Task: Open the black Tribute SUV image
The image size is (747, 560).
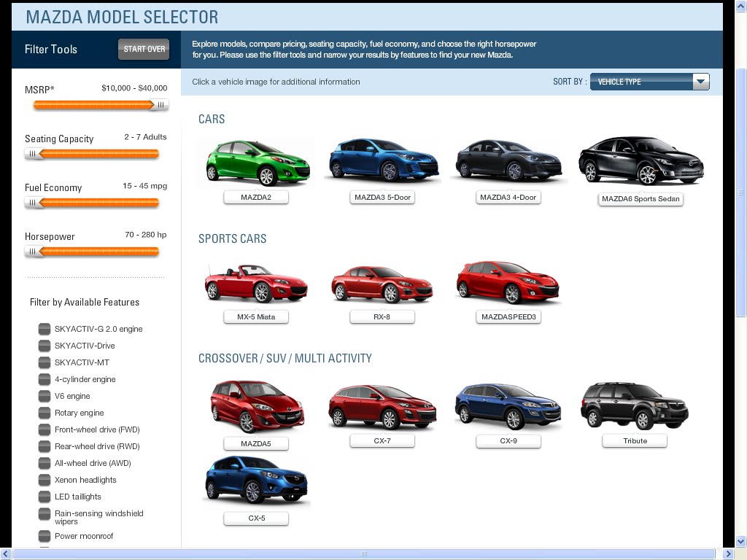Action: (x=635, y=405)
